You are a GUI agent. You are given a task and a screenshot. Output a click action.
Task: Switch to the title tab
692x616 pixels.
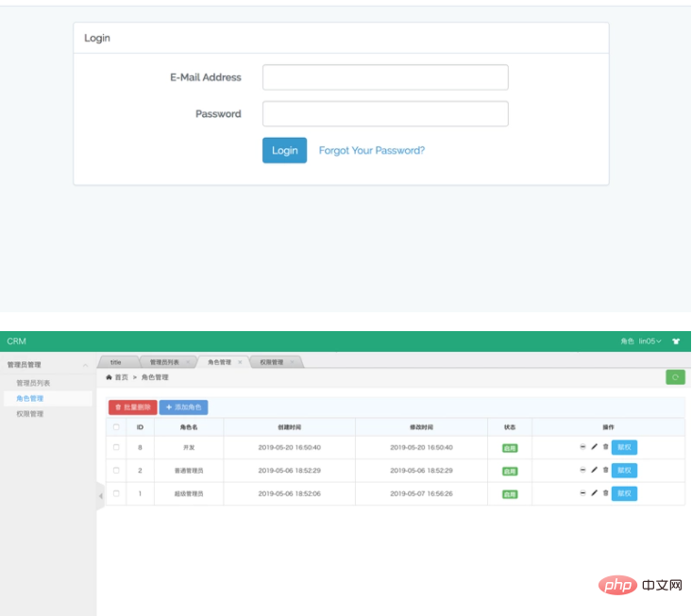[x=115, y=362]
